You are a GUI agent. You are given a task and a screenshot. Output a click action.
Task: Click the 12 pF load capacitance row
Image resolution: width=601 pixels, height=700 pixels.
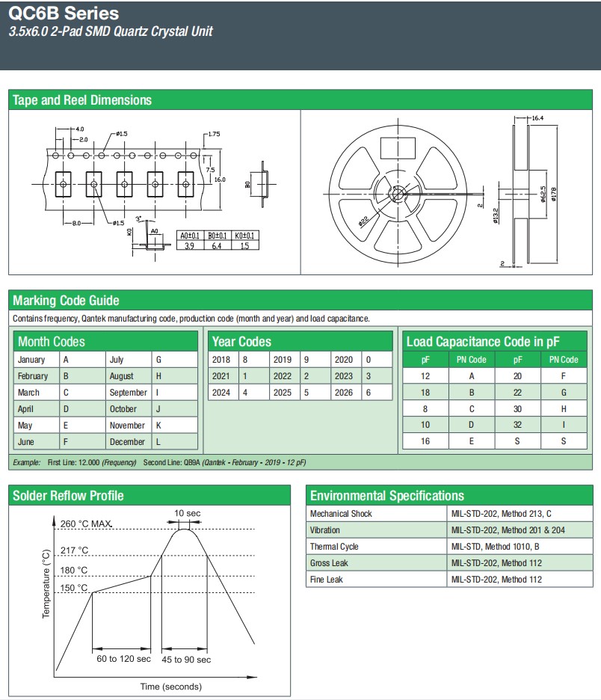click(426, 376)
